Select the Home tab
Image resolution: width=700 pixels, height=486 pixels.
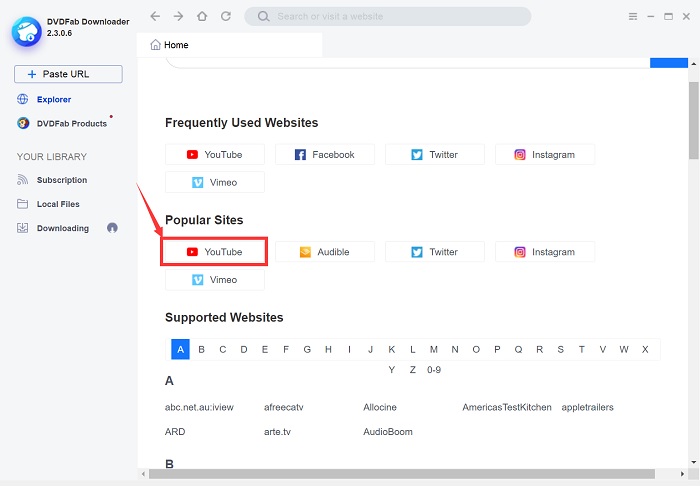click(229, 45)
